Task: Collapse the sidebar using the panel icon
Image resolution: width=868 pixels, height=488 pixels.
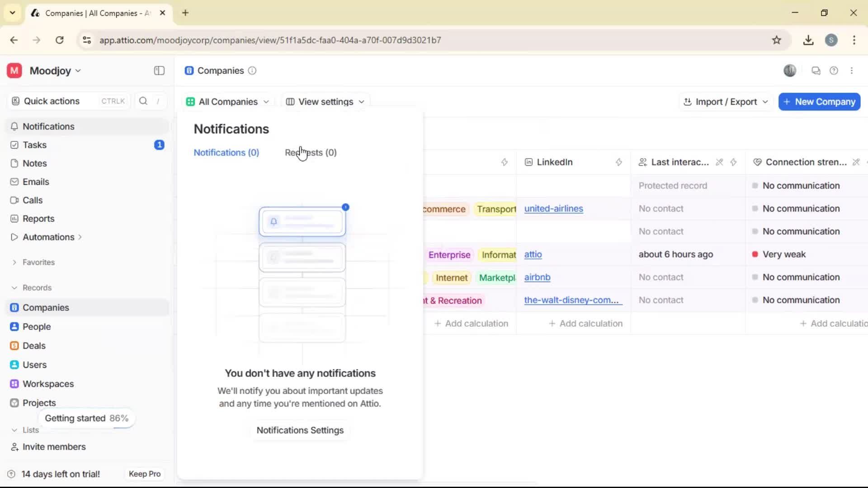Action: click(159, 70)
